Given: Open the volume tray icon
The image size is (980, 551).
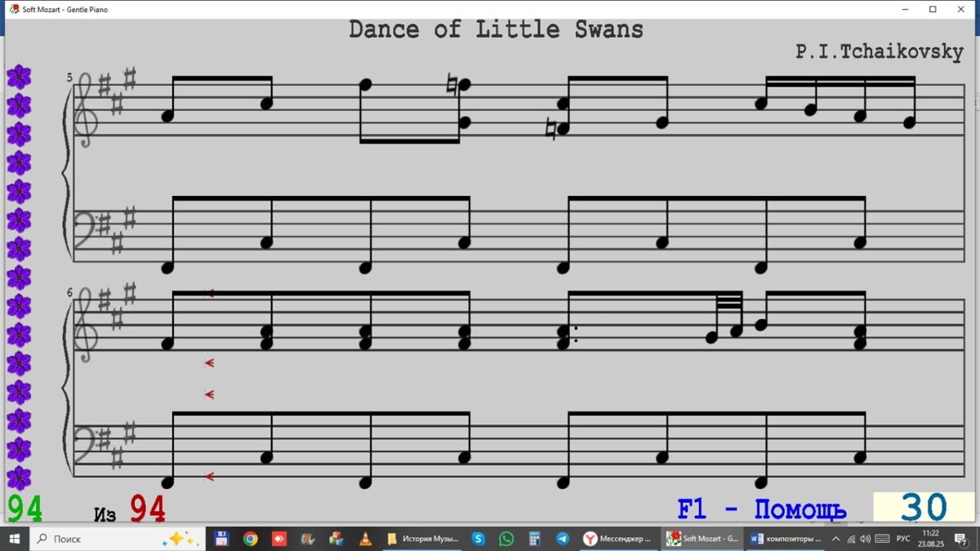Looking at the screenshot, I should (x=866, y=539).
